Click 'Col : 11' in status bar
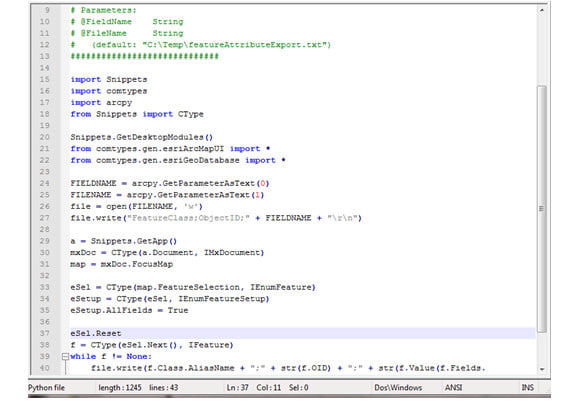The height and width of the screenshot is (401, 580). (x=269, y=388)
